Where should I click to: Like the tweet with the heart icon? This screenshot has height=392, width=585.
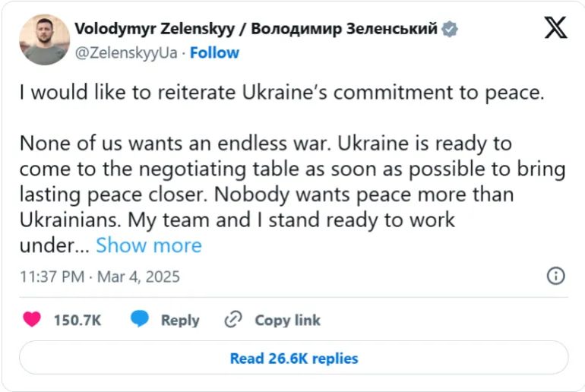point(32,320)
